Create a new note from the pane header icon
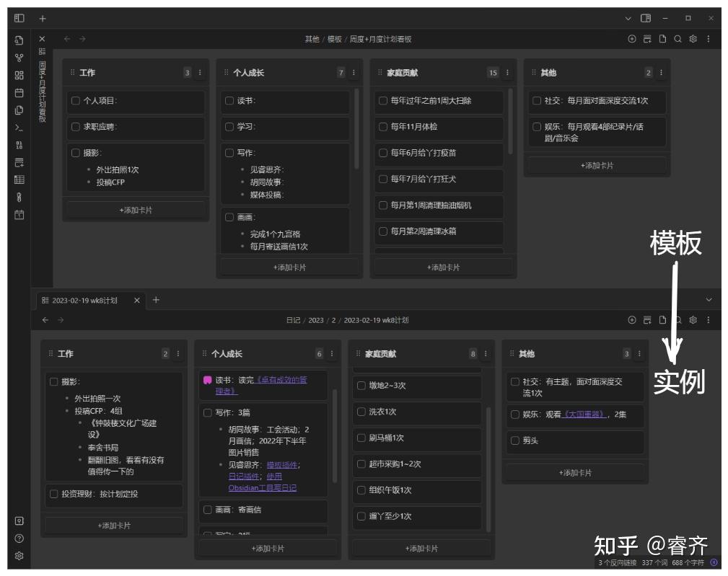 pos(662,38)
